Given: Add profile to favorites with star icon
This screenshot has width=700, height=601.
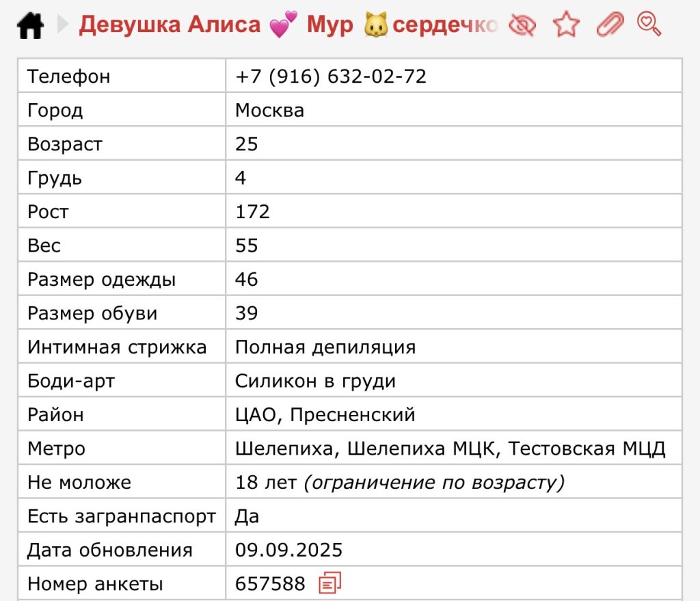Looking at the screenshot, I should pyautogui.click(x=566, y=25).
